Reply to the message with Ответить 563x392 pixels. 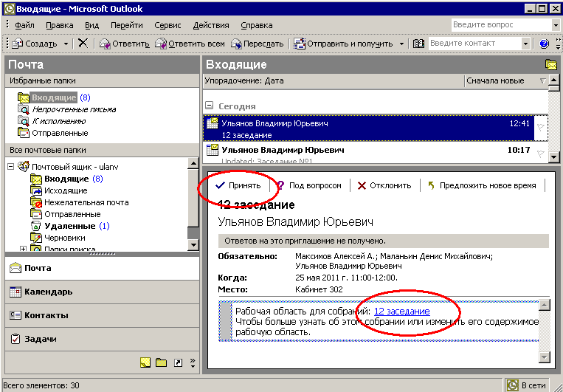[124, 44]
